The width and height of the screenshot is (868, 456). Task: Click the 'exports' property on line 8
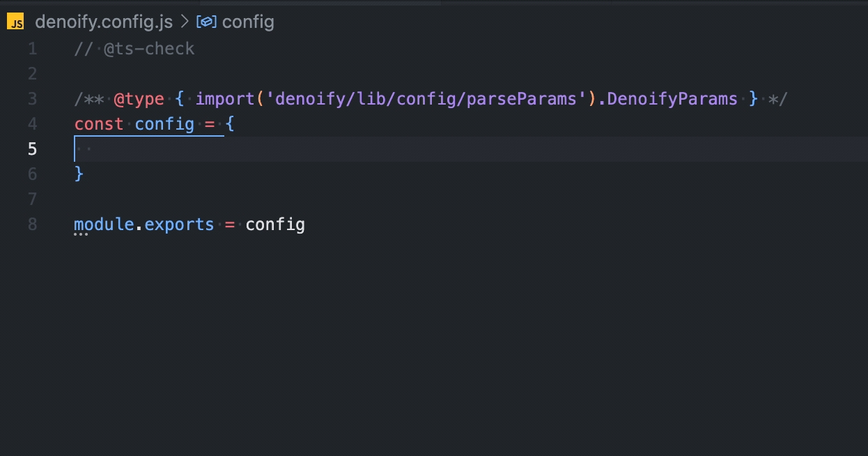(x=180, y=225)
